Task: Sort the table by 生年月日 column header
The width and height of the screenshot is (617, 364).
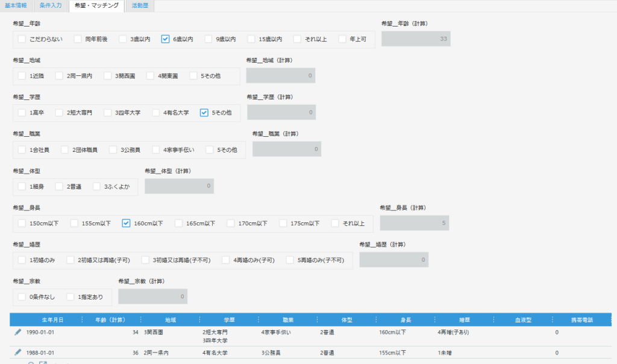Action: [x=52, y=319]
